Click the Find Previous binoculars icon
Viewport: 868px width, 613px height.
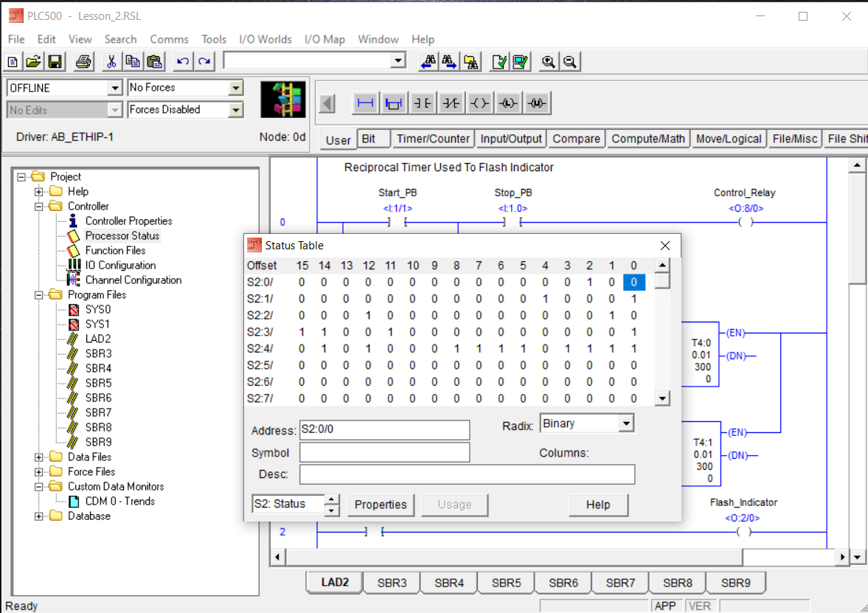tap(428, 61)
